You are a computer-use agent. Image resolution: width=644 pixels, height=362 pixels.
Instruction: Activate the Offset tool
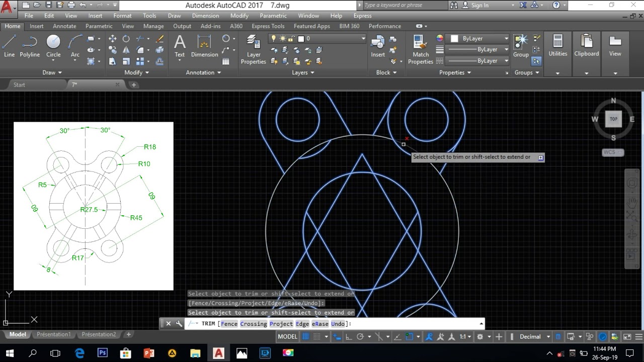click(x=159, y=61)
